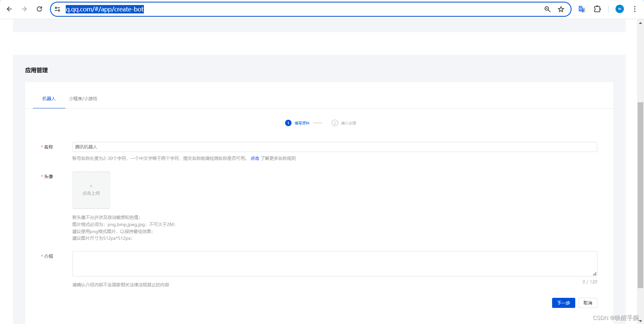The height and width of the screenshot is (324, 644).
Task: Click step 2 确认创建 indicator
Action: tap(344, 123)
